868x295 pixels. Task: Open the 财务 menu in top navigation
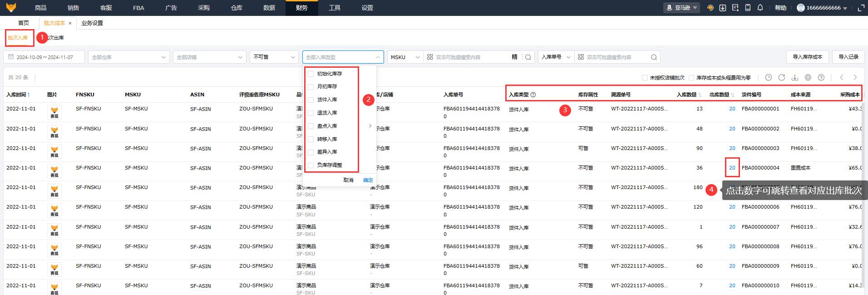pos(302,8)
